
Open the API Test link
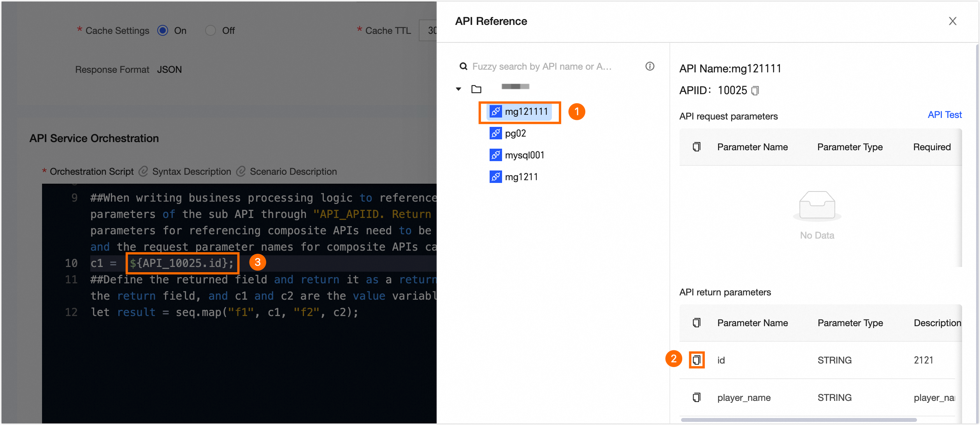(944, 115)
